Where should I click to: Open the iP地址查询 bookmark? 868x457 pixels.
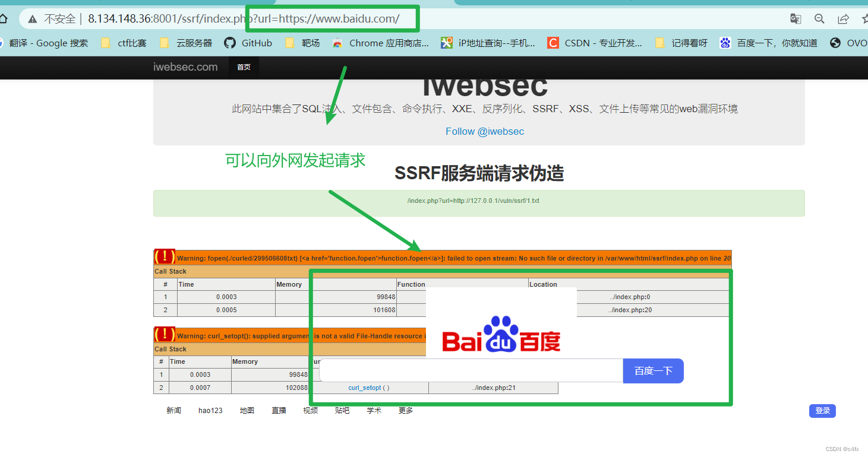[x=488, y=43]
